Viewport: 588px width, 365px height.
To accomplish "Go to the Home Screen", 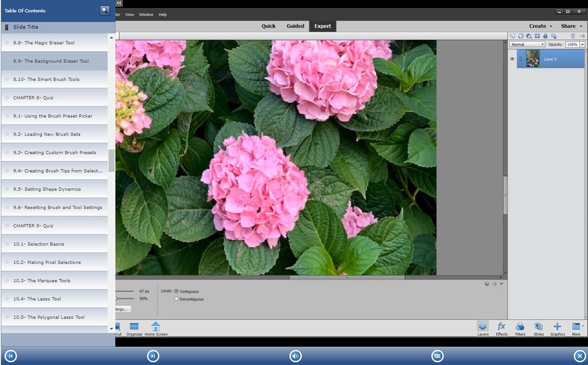I will pos(155,328).
